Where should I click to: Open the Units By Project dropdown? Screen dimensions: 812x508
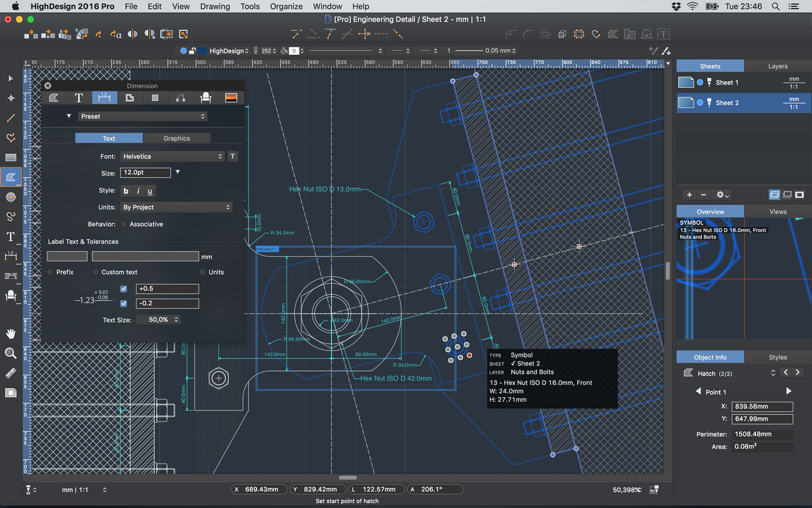point(176,207)
